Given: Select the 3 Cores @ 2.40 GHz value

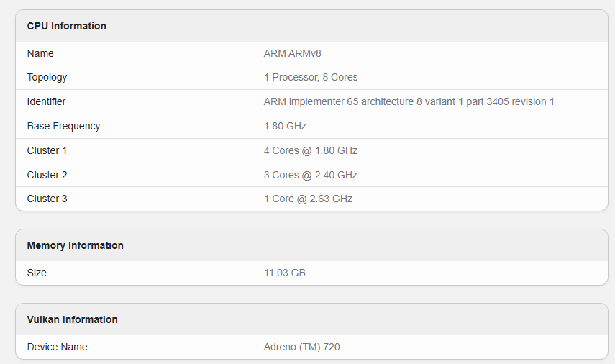Looking at the screenshot, I should pos(311,175).
